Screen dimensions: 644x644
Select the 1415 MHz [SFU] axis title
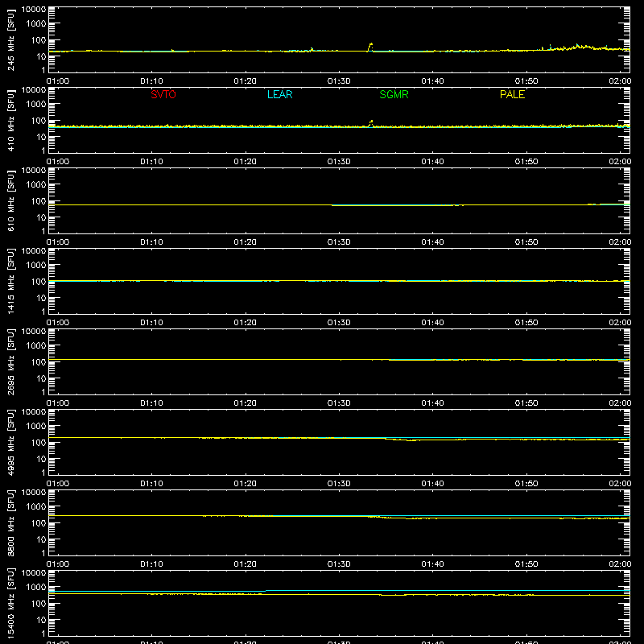click(x=10, y=281)
